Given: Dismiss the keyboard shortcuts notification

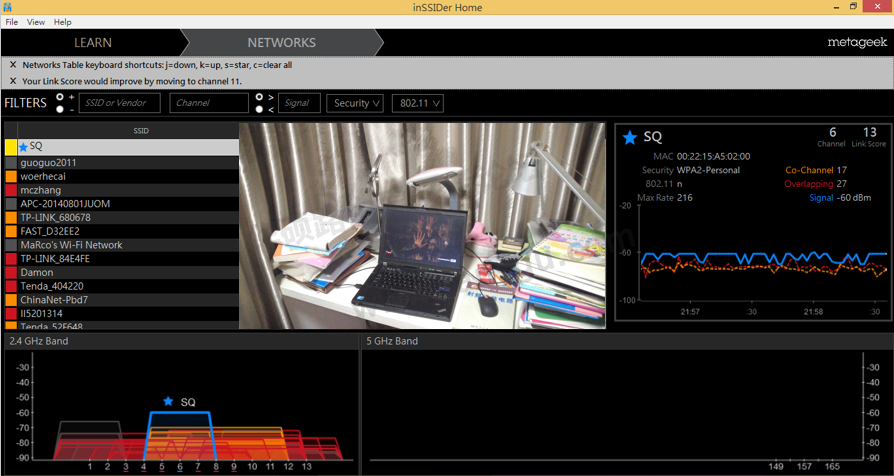Looking at the screenshot, I should point(13,65).
